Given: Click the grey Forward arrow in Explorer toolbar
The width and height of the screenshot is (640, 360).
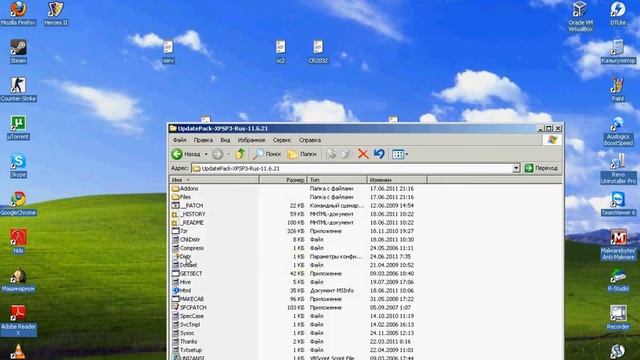Looking at the screenshot, I should 218,154.
